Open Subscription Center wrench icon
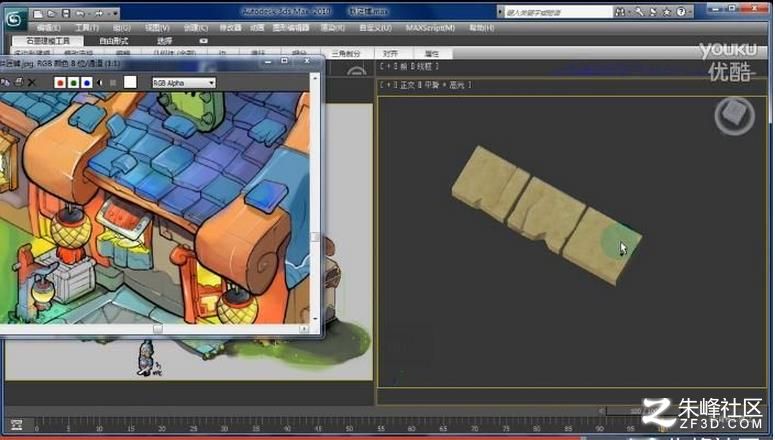 click(x=639, y=11)
